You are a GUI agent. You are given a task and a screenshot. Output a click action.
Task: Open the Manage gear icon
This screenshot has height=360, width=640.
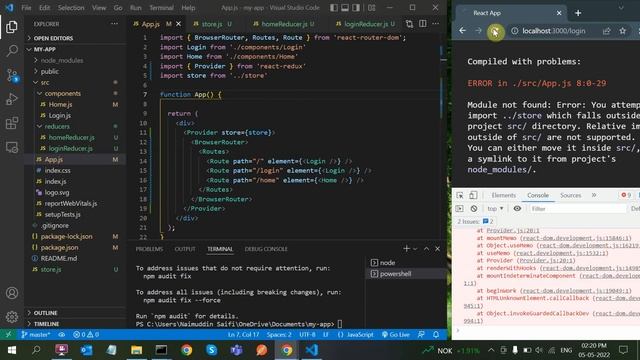11,317
